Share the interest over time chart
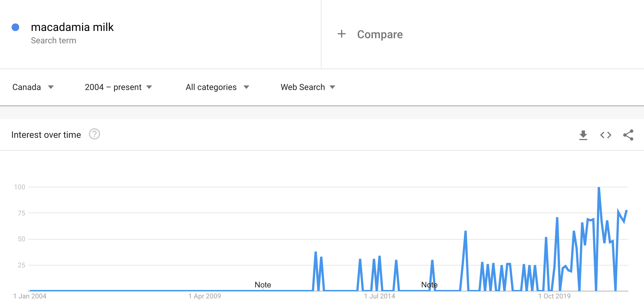The width and height of the screenshot is (644, 306). pos(628,135)
